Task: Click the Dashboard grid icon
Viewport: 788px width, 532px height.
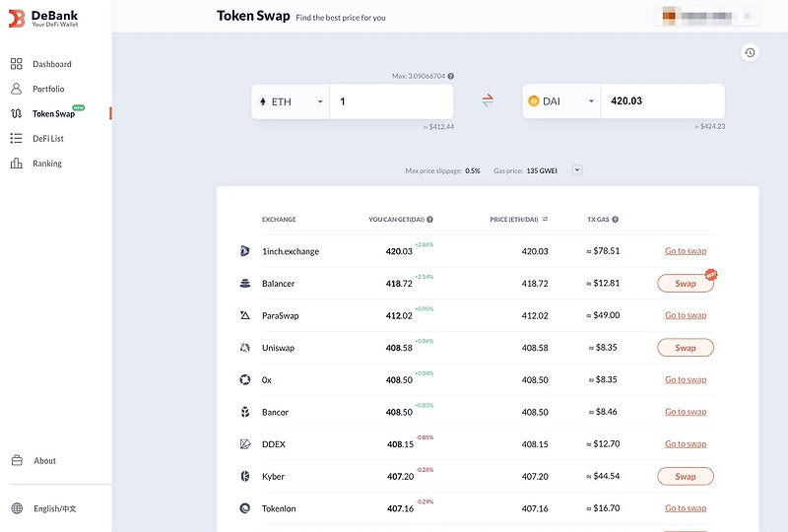Action: (x=16, y=64)
